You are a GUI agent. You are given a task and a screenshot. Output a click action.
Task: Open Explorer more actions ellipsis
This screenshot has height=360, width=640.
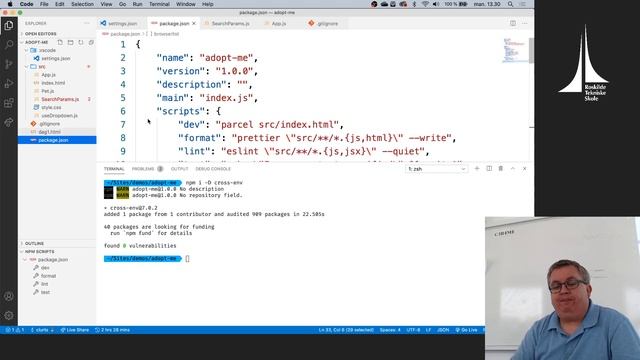[x=87, y=23]
